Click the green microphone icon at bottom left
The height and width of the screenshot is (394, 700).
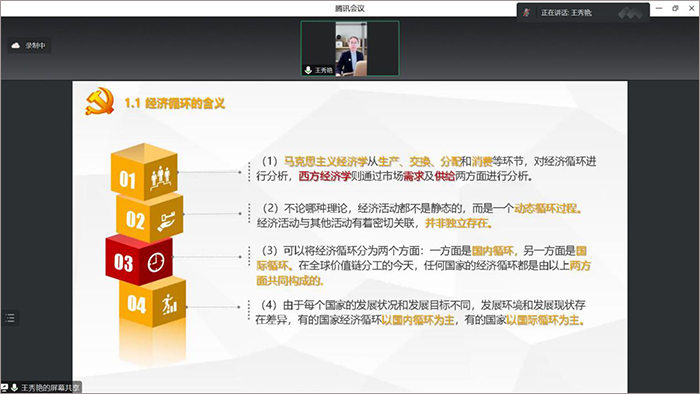tap(14, 388)
